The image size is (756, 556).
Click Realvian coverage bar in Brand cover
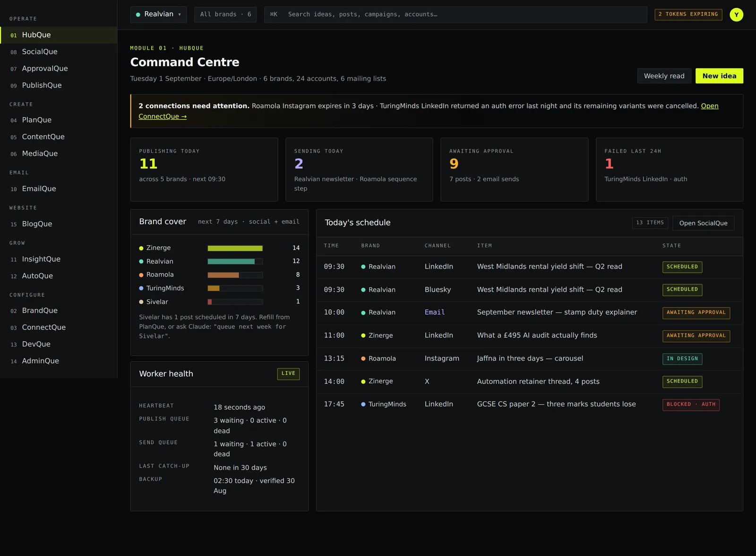tap(235, 261)
